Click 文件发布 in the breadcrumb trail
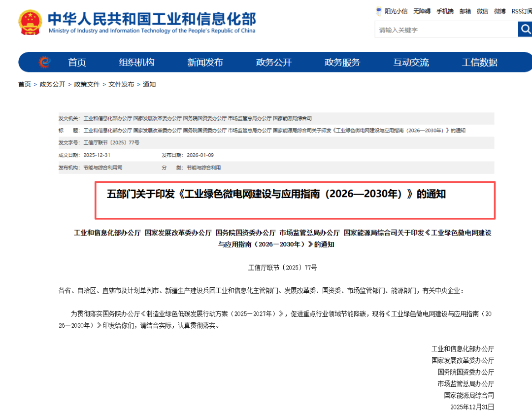This screenshot has height=411, width=532. (x=121, y=84)
